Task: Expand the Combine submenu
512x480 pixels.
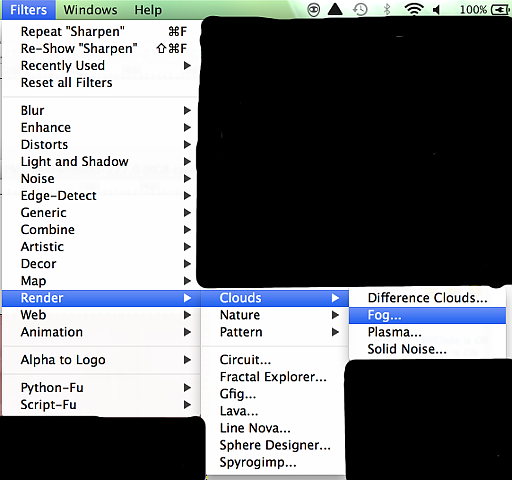Action: point(101,230)
